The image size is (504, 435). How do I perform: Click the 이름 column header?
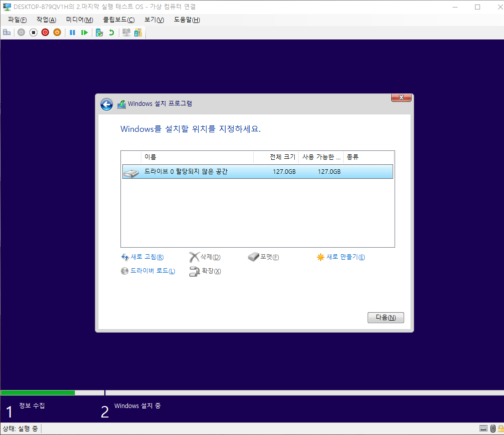(x=197, y=157)
